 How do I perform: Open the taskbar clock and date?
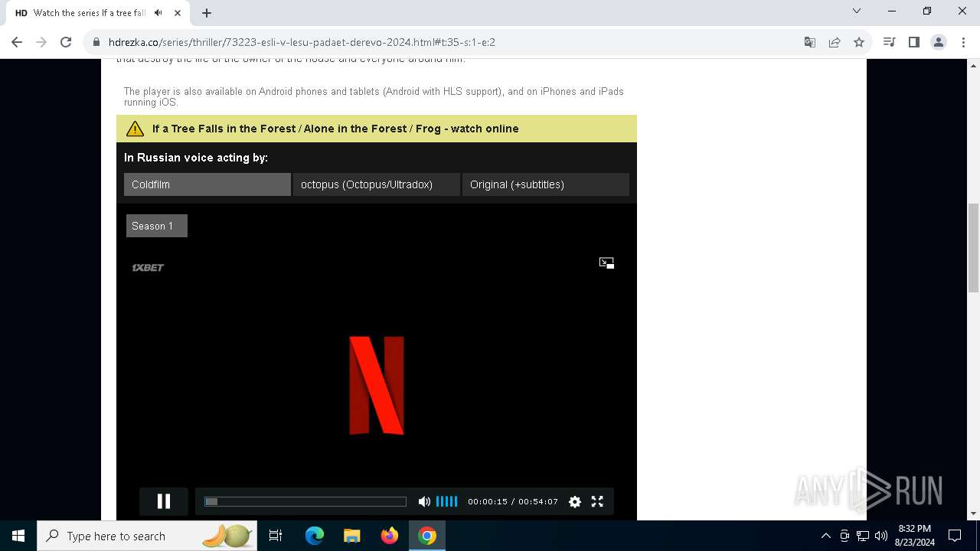[914, 536]
